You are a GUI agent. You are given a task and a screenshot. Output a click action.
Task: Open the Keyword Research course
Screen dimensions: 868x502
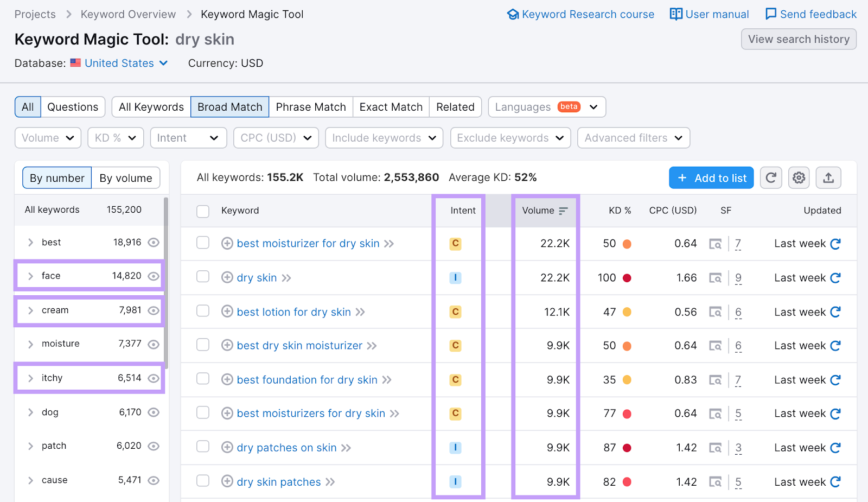coord(580,14)
